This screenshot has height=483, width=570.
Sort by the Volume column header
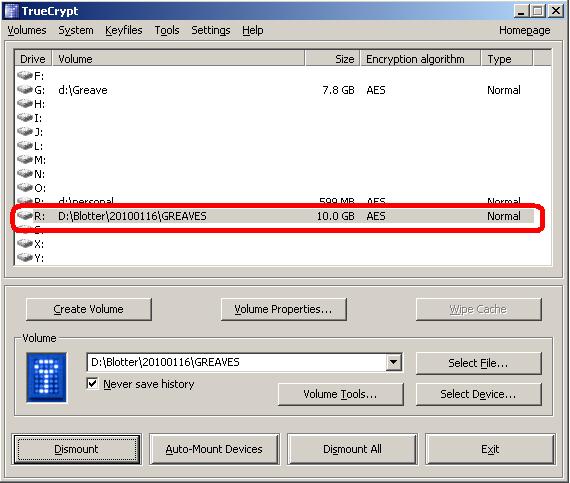point(178,59)
